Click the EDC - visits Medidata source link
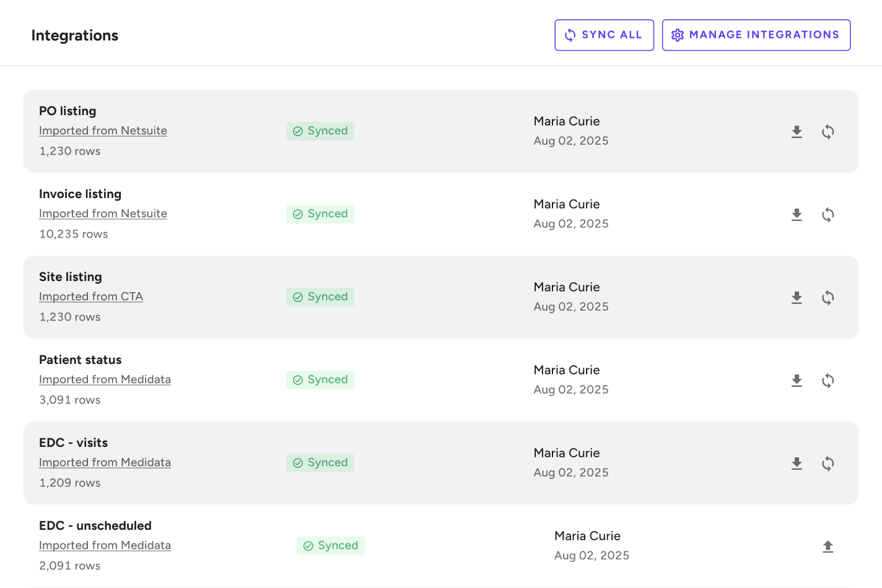Screen dimensions: 882x588 tap(105, 462)
